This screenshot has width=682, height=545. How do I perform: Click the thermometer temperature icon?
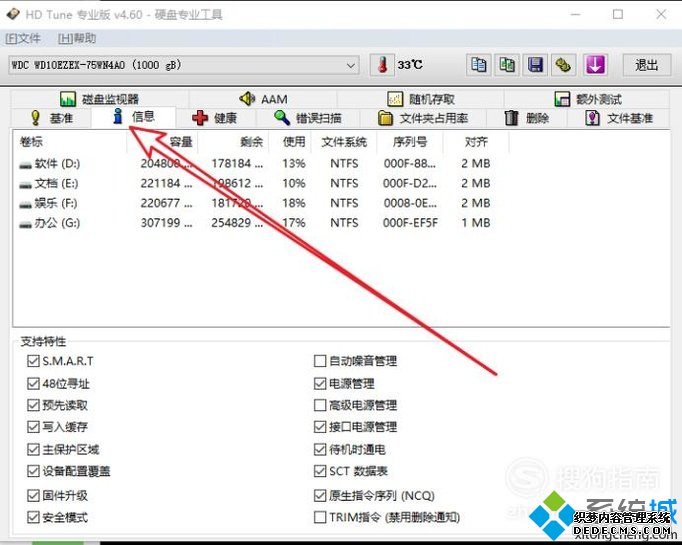(x=382, y=65)
